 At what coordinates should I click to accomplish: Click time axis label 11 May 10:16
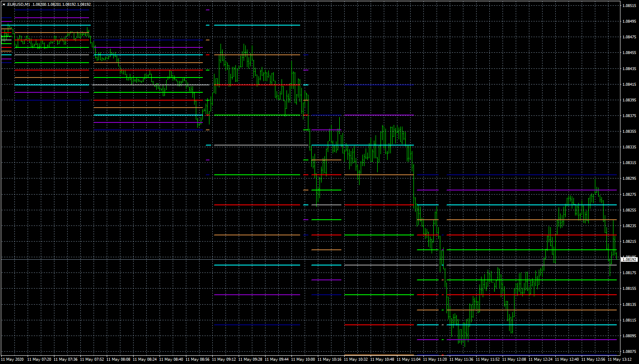pyautogui.click(x=329, y=359)
